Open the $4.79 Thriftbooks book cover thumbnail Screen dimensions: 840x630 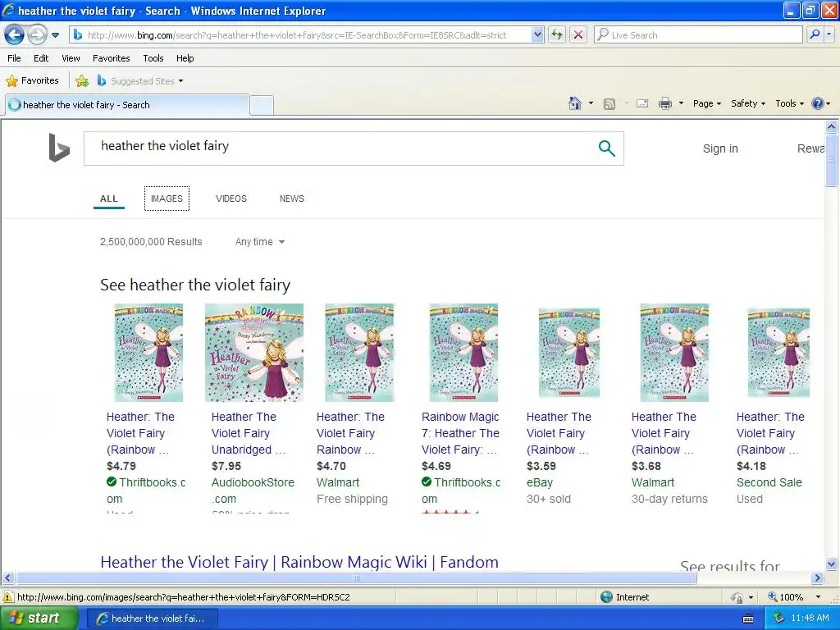click(x=148, y=353)
